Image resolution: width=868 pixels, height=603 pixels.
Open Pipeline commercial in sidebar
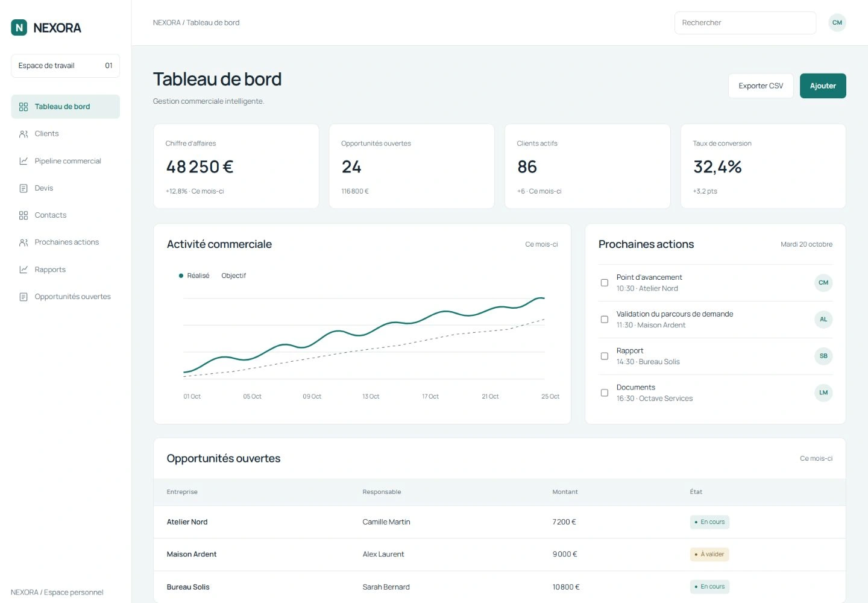coord(65,161)
